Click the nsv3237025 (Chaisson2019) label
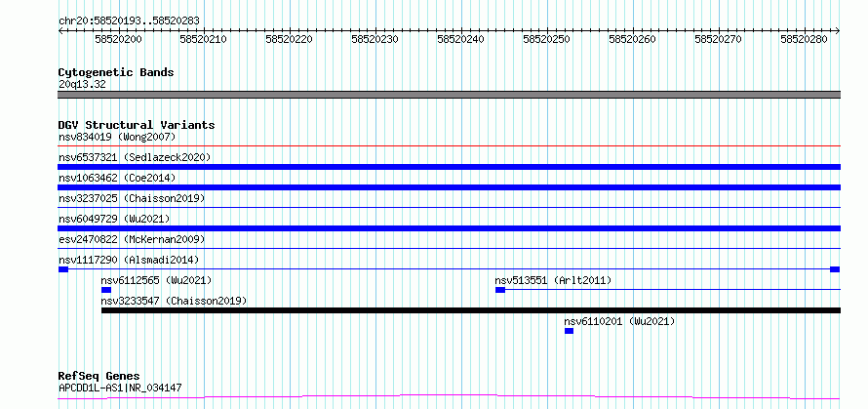Viewport: 868px width, 409px height. click(x=132, y=198)
